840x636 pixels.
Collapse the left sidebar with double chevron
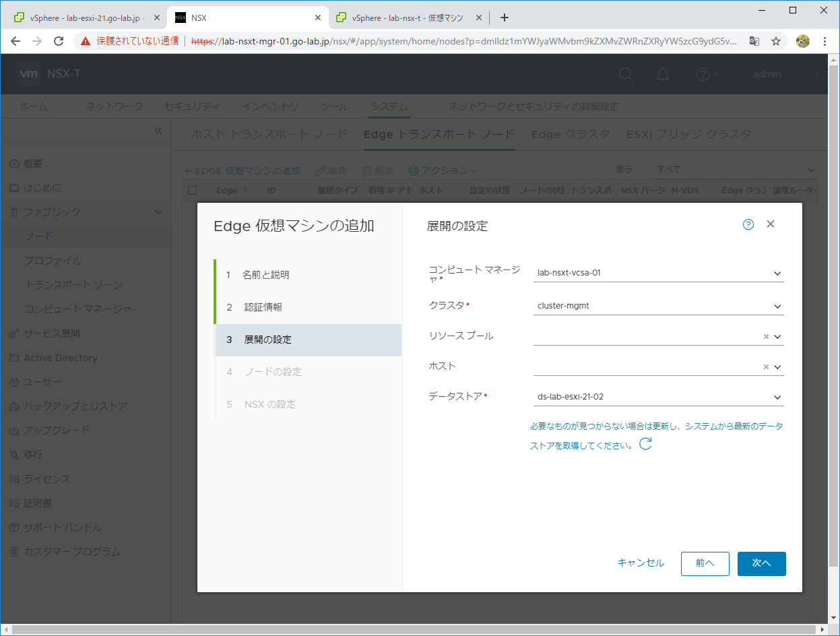click(x=158, y=131)
